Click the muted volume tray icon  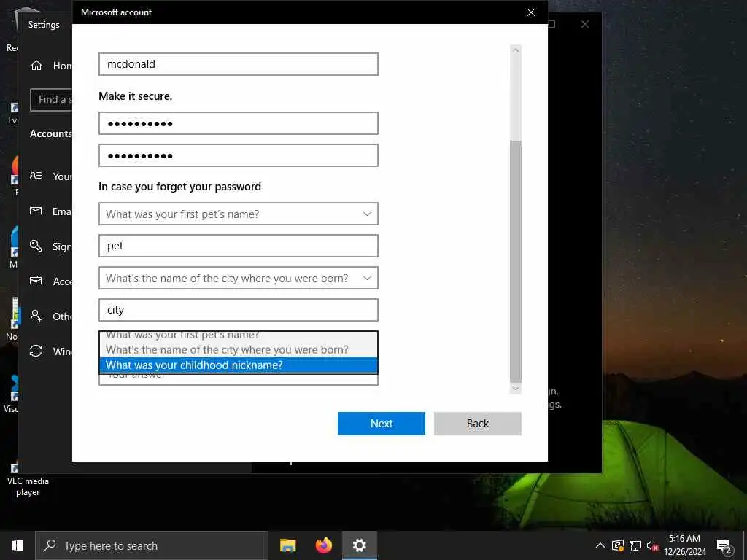coord(652,545)
